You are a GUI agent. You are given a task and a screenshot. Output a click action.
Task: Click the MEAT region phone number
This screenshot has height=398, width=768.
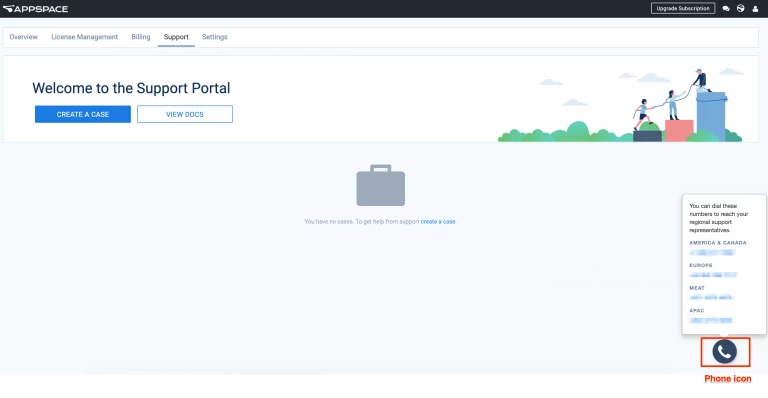coord(711,298)
